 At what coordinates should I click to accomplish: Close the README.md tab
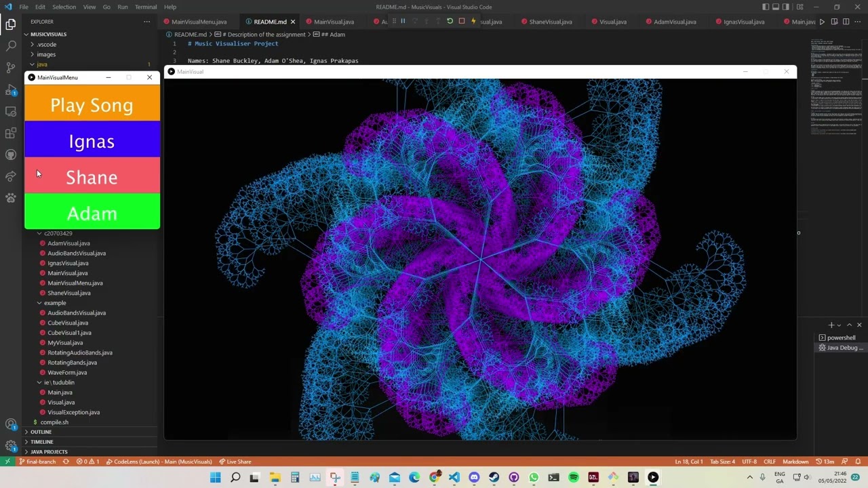[x=293, y=22]
